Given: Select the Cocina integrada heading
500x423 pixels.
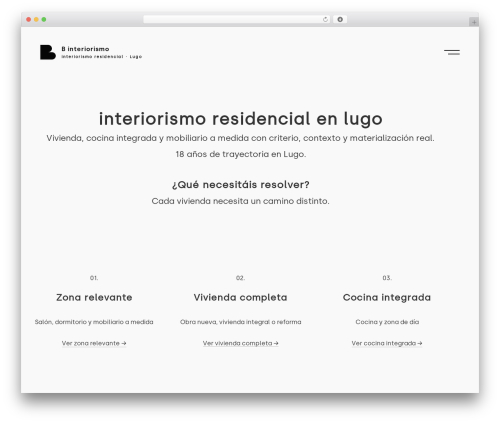Looking at the screenshot, I should click(x=387, y=297).
